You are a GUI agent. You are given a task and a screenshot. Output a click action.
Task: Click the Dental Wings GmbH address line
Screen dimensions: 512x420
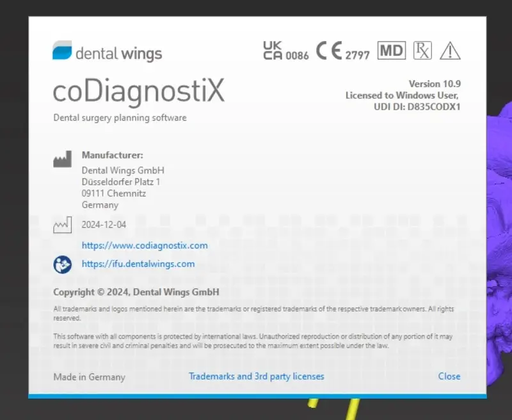click(123, 170)
